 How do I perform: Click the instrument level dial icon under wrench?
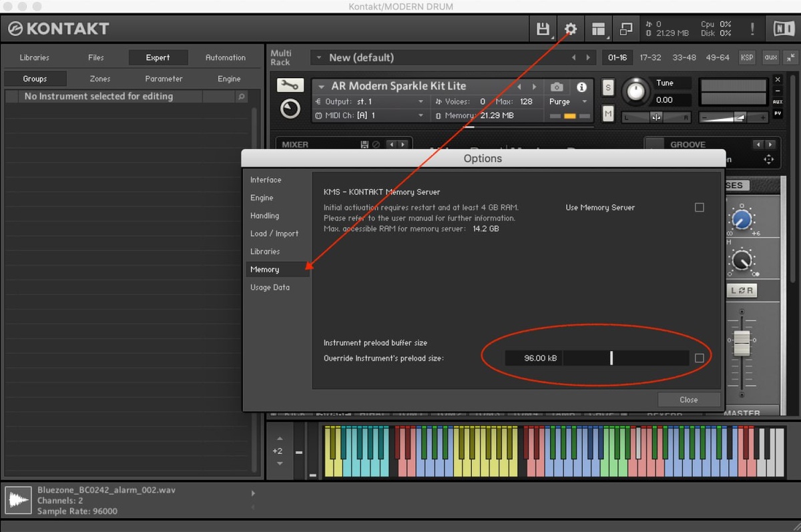(x=290, y=109)
